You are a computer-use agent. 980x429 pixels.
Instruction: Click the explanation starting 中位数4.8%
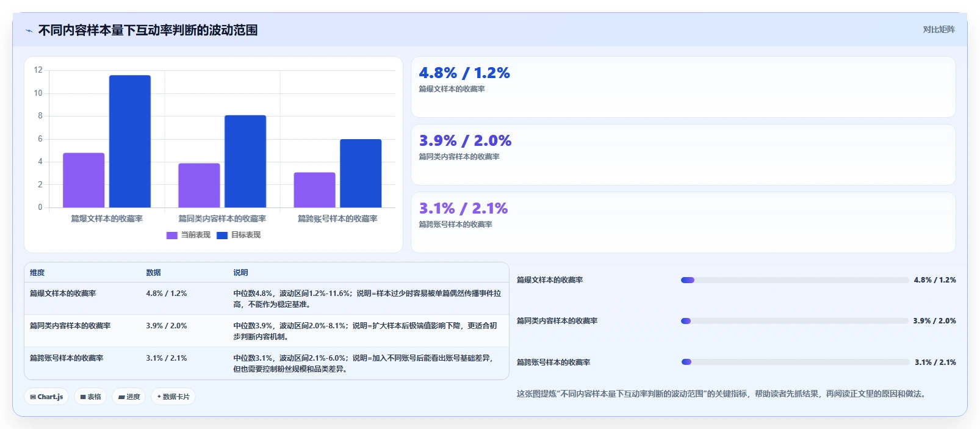pyautogui.click(x=367, y=299)
